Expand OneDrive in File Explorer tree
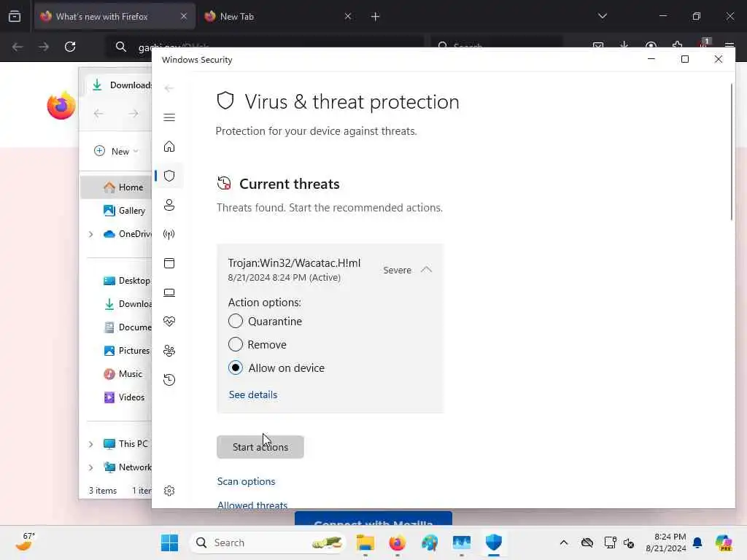Image resolution: width=747 pixels, height=560 pixels. click(x=90, y=234)
